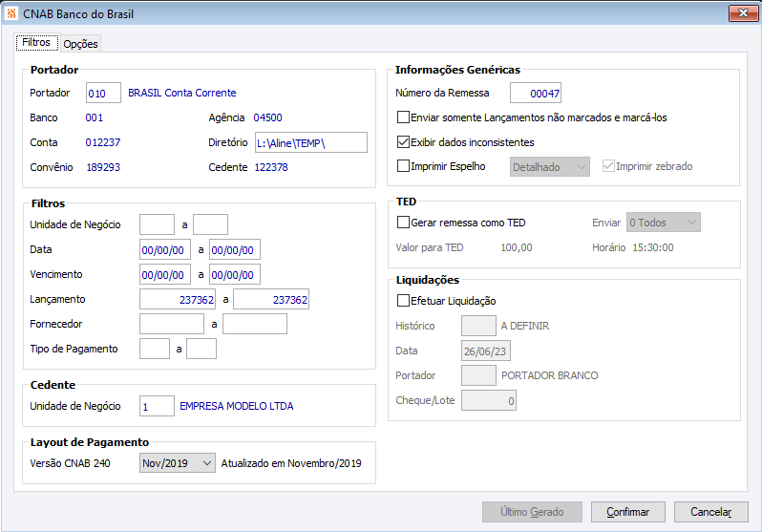Click the Diretório path field
Image resolution: width=762 pixels, height=532 pixels.
(x=310, y=142)
